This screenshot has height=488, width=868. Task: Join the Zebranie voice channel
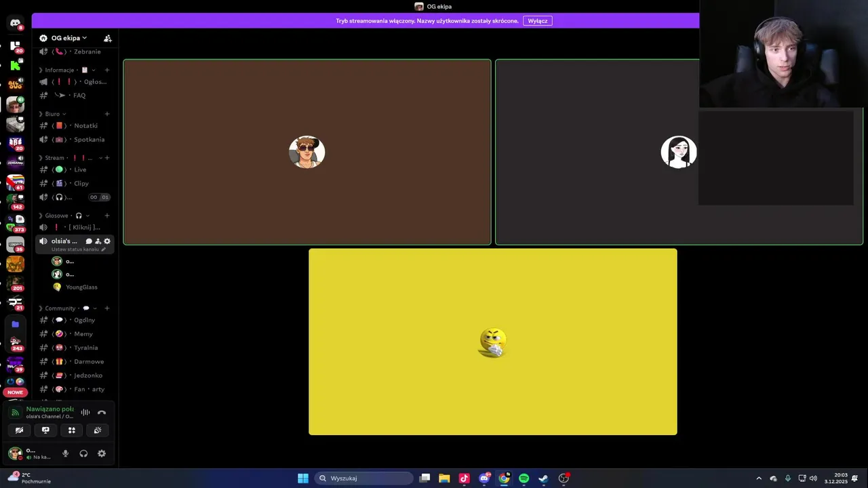point(75,52)
